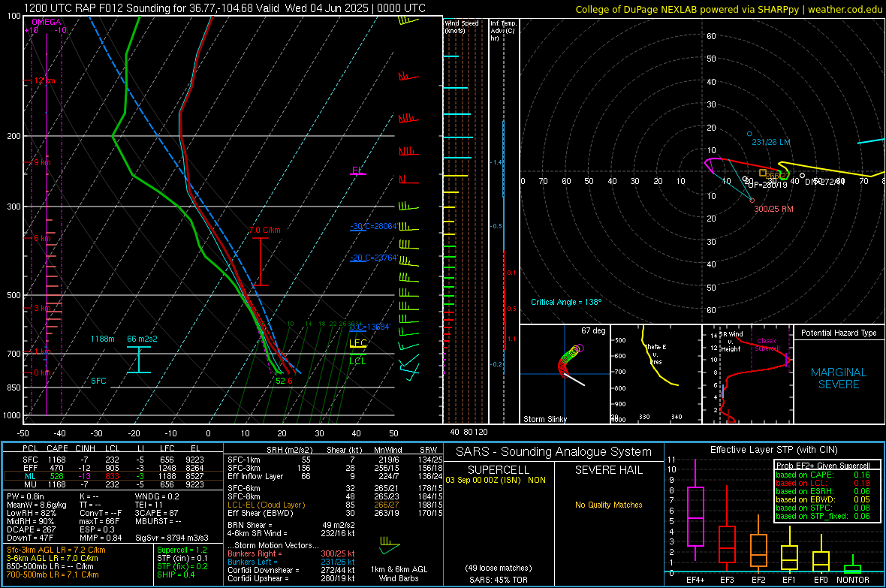
Task: Click the '1km & 6km AGL Wind Barbs' label
Action: tap(399, 574)
